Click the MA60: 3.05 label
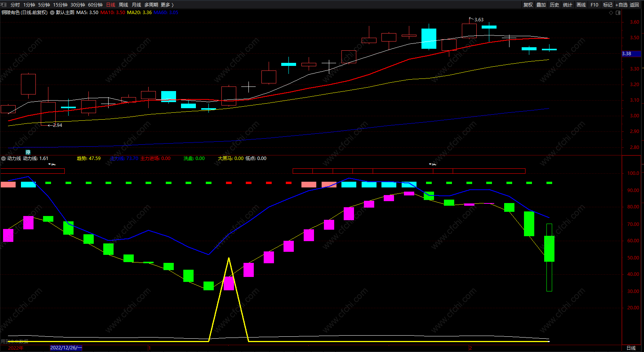Viewport: 644px width, 352px height. click(166, 13)
